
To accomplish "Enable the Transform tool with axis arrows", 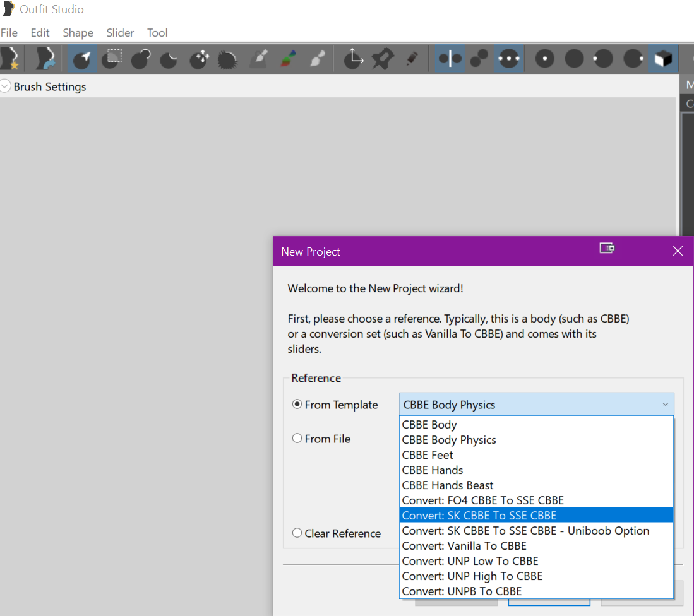I will 354,58.
